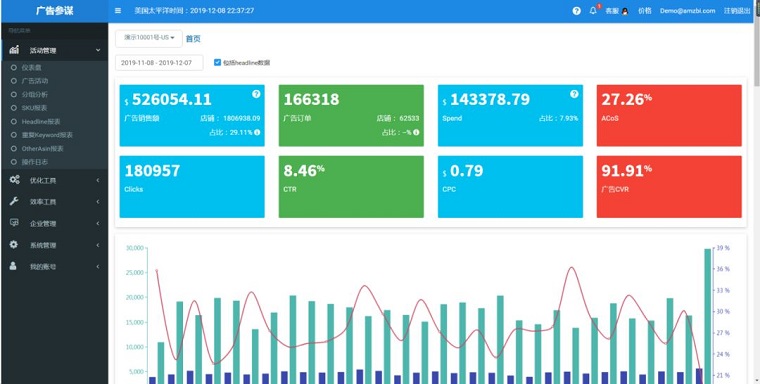Expand the 优化工具 menu chevron
The height and width of the screenshot is (384, 760).
pyautogui.click(x=98, y=180)
